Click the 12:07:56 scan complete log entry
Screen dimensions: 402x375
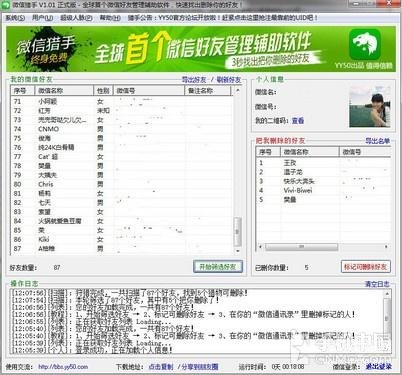pyautogui.click(x=130, y=293)
